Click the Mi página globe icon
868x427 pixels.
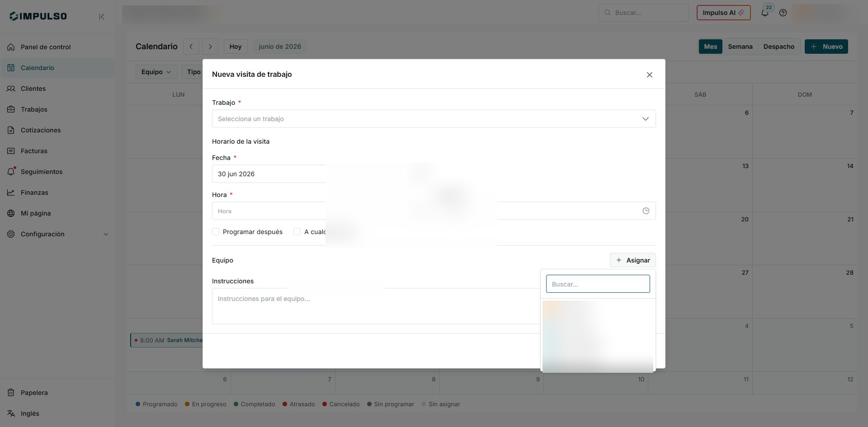pos(11,213)
